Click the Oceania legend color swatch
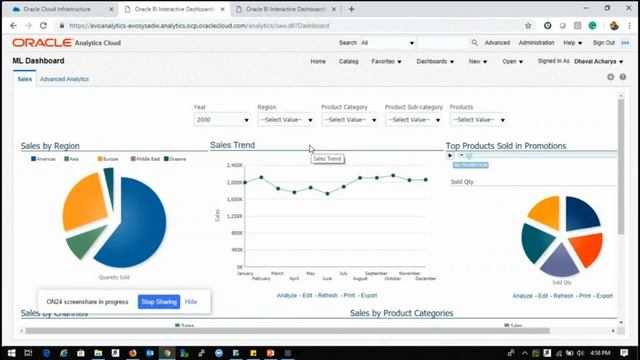Image resolution: width=640 pixels, height=360 pixels. click(x=167, y=159)
